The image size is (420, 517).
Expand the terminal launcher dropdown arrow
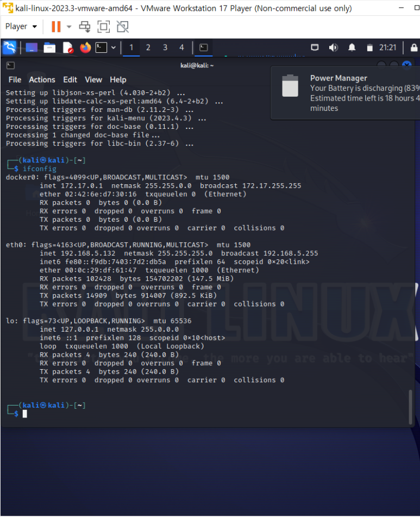click(x=114, y=47)
